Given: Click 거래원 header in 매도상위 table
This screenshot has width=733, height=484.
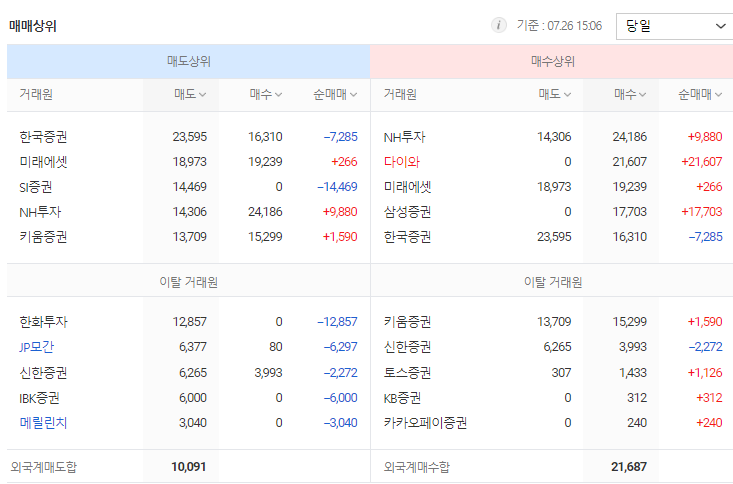Looking at the screenshot, I should coord(36,94).
